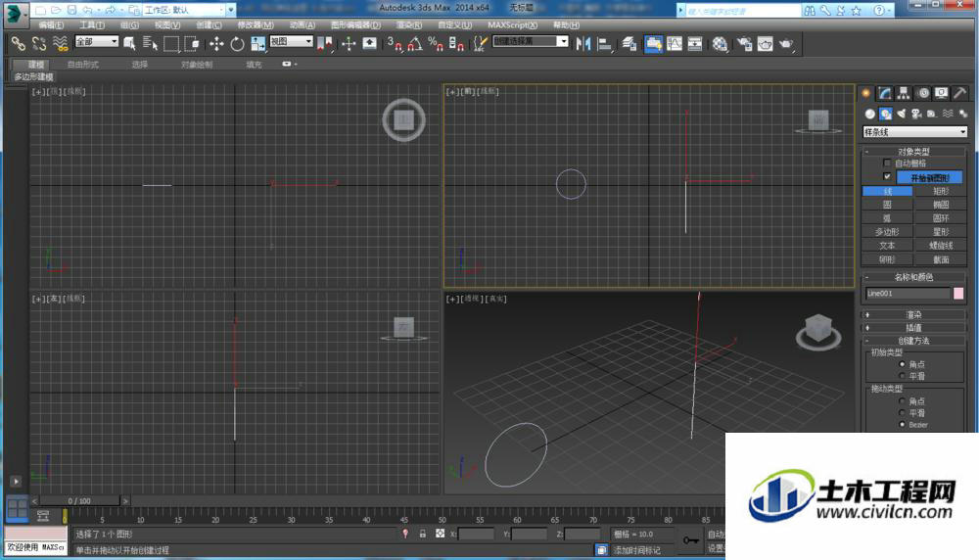The width and height of the screenshot is (979, 560).
Task: Expand the 插值 rollout
Action: click(x=914, y=328)
